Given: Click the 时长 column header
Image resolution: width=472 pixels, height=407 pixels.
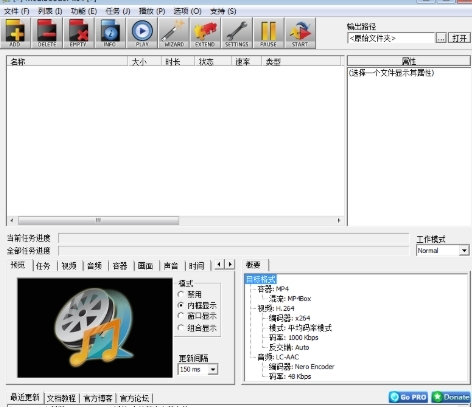Looking at the screenshot, I should [178, 61].
